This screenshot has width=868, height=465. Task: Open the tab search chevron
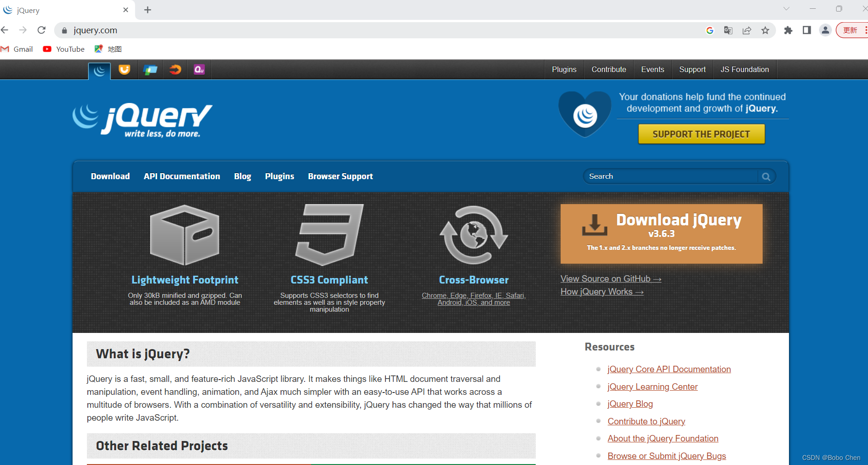(786, 9)
